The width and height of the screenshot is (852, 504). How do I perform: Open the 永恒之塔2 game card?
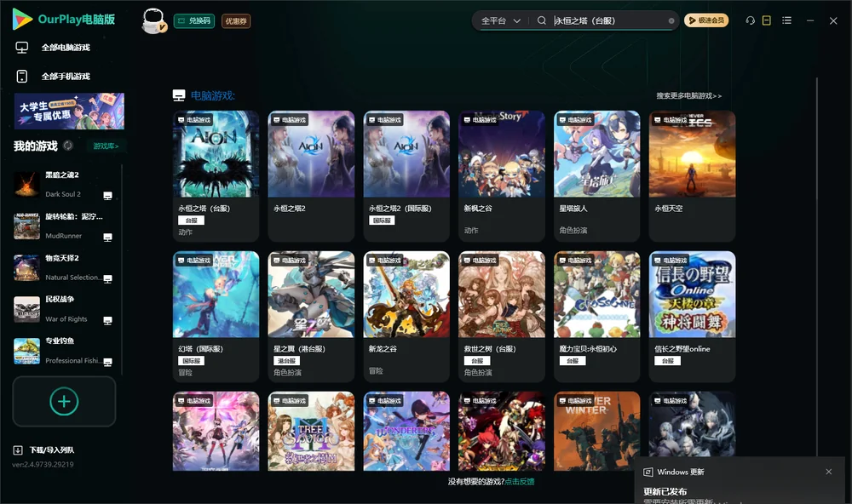311,176
